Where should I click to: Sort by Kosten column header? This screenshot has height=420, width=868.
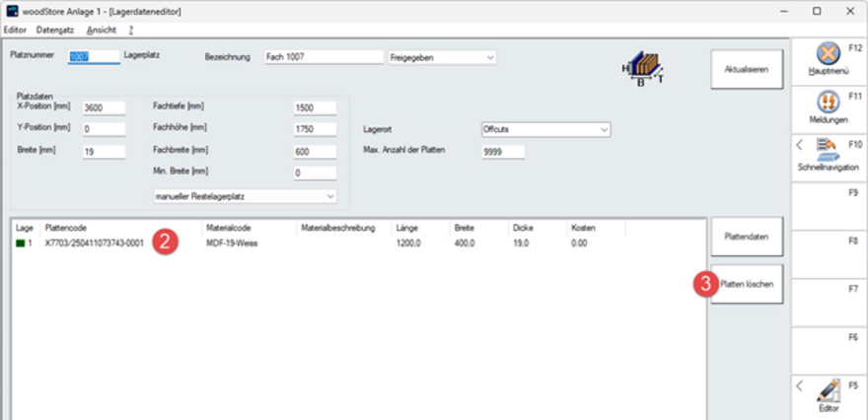pyautogui.click(x=596, y=228)
